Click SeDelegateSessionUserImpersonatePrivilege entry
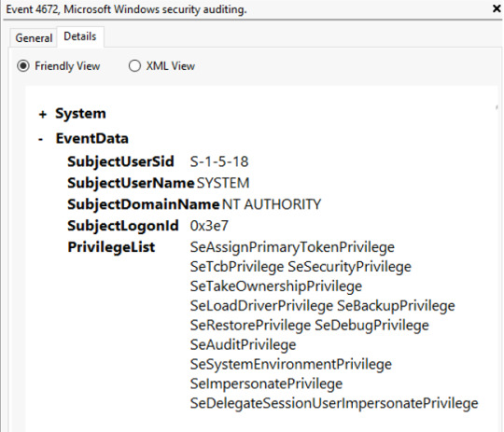 coord(334,403)
